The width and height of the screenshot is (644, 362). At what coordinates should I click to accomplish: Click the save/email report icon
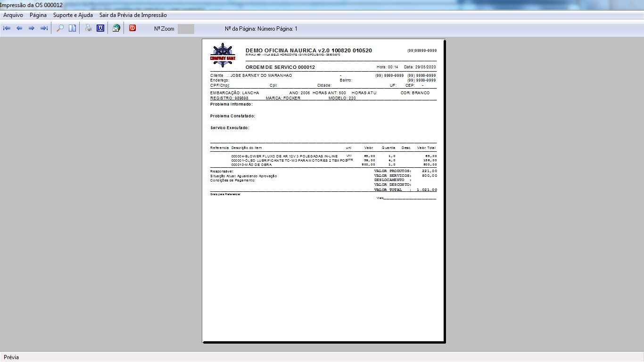pos(116,28)
